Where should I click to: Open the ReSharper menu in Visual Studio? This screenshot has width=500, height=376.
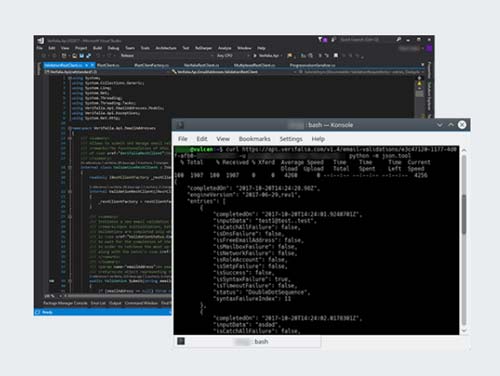pyautogui.click(x=203, y=48)
